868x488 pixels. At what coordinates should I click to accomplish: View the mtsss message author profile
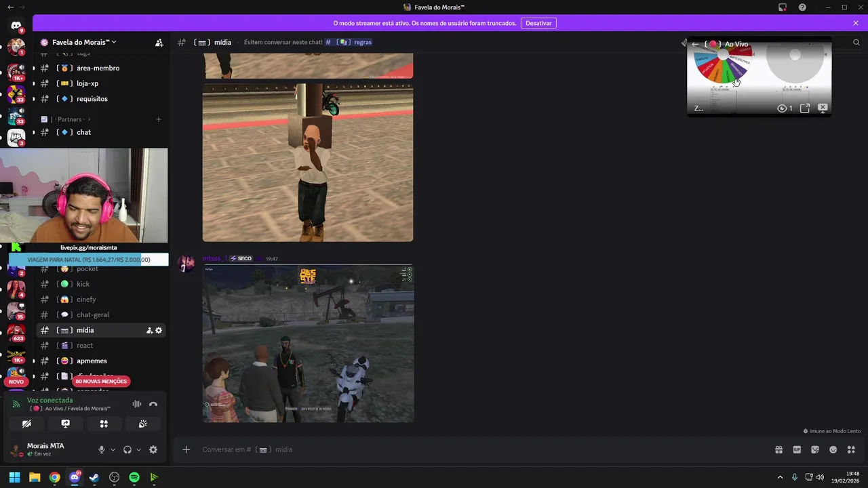pos(215,258)
